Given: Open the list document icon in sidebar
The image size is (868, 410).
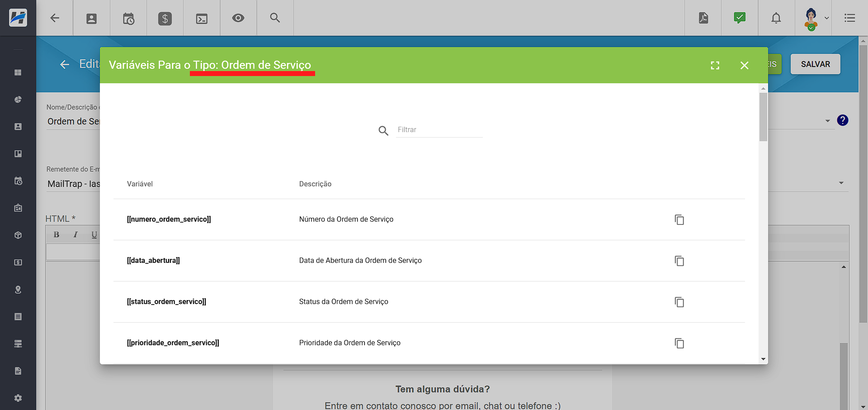Looking at the screenshot, I should click(x=18, y=317).
